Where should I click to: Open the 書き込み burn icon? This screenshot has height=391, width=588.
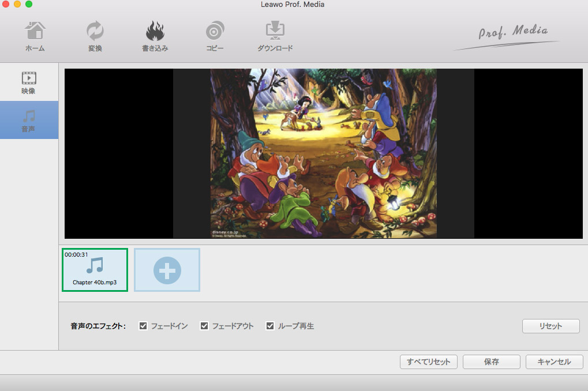(x=155, y=36)
